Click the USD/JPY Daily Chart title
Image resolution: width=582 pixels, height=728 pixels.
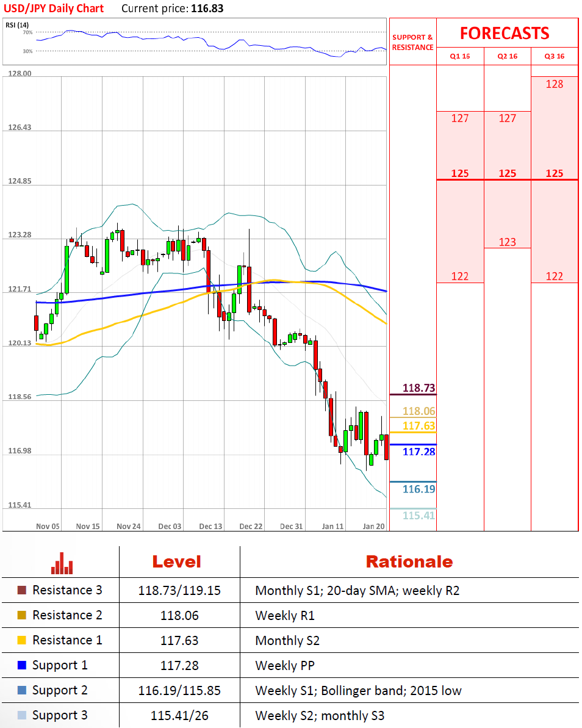54,9
